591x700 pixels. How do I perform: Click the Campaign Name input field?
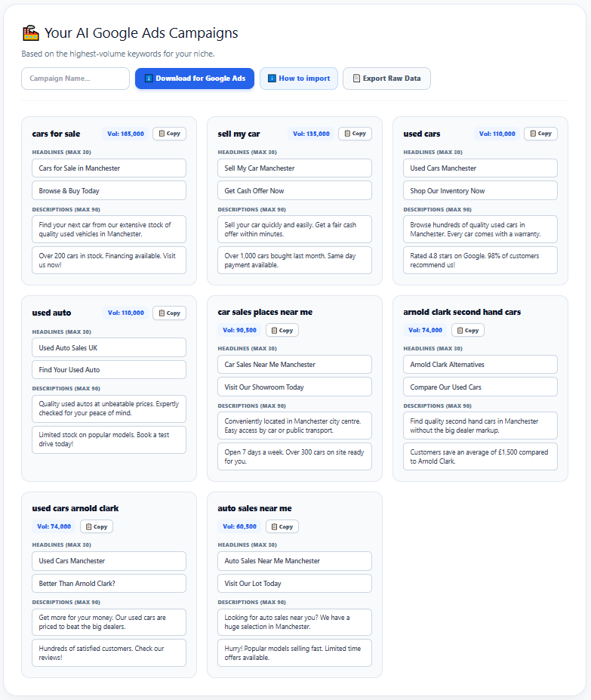(75, 79)
